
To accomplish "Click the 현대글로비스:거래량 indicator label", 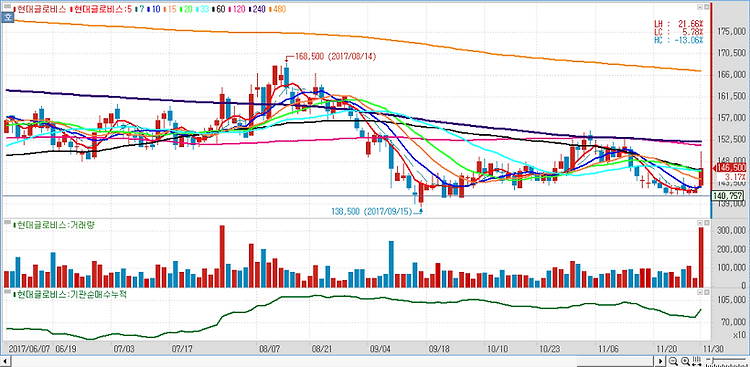I will click(54, 224).
